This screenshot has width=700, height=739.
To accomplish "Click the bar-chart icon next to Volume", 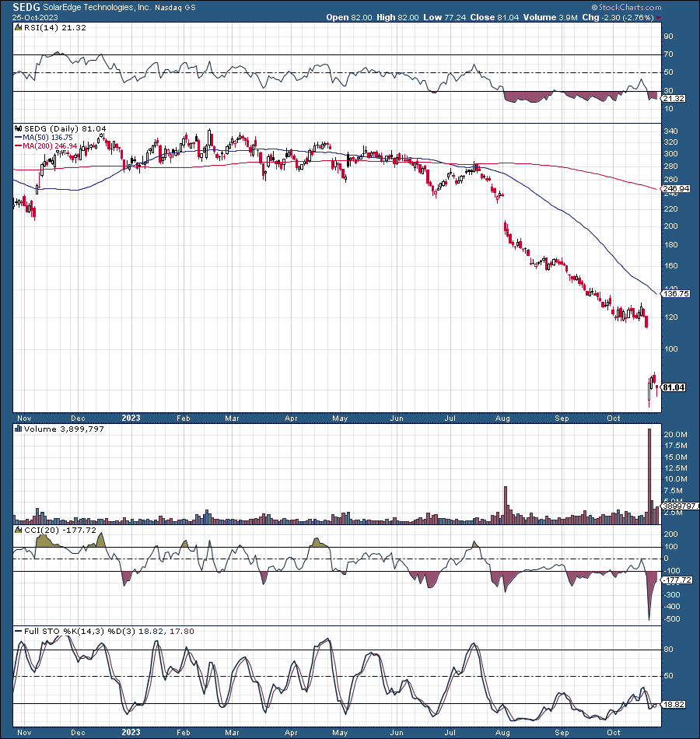I will pos(17,429).
